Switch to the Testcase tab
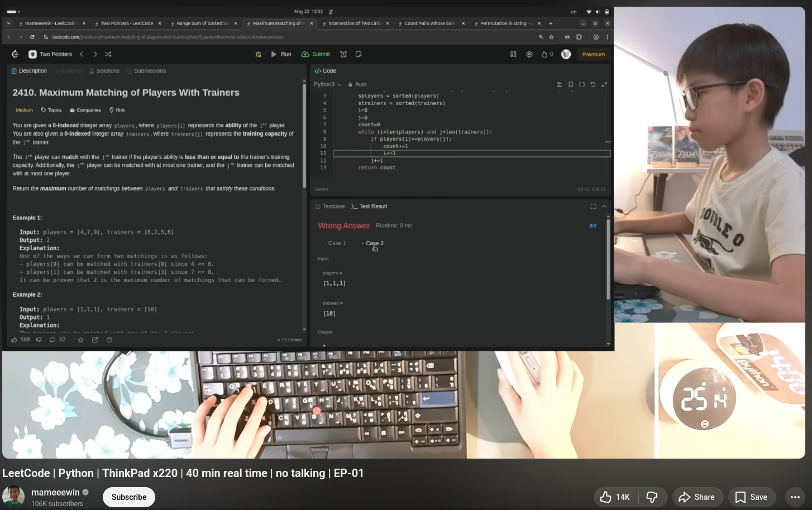 tap(330, 207)
